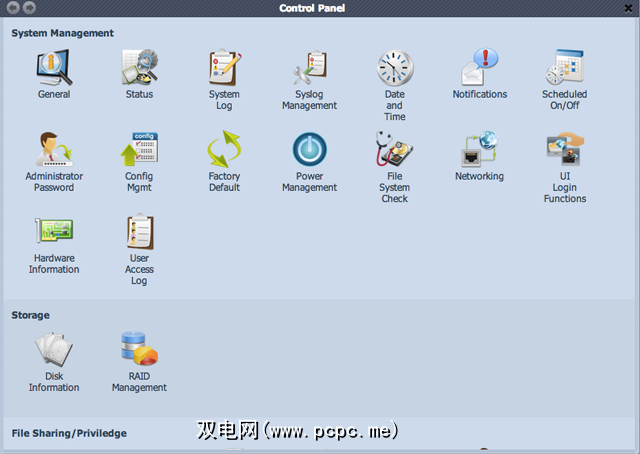
Task: Click the System Management section heading
Action: (x=62, y=33)
